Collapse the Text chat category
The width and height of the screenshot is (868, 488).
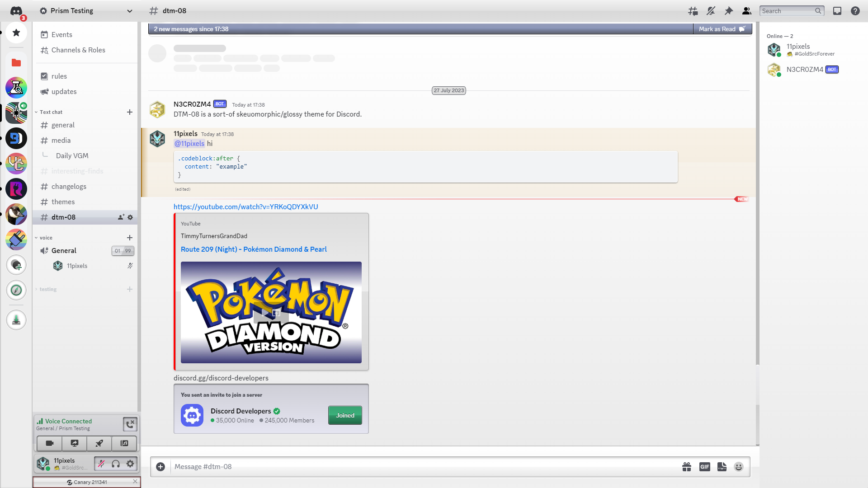click(51, 112)
